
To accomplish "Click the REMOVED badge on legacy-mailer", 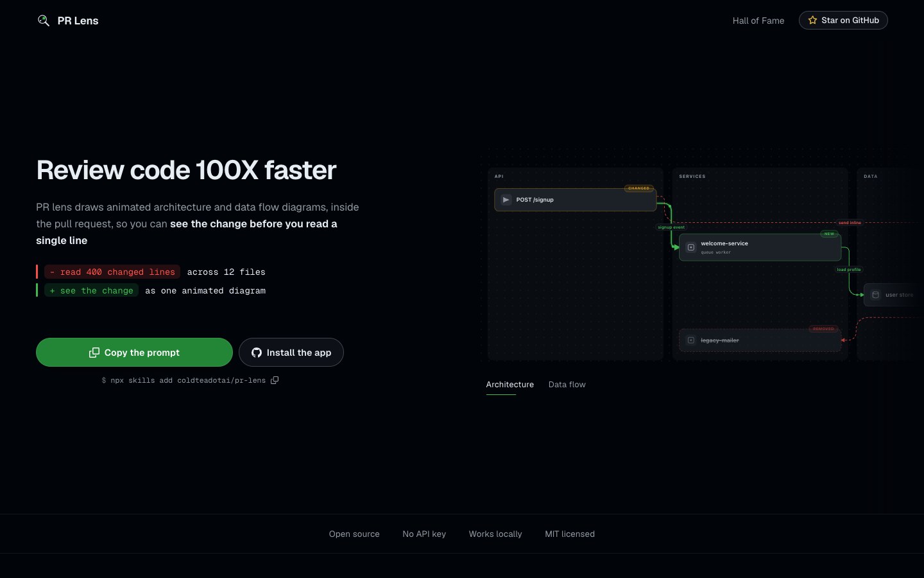I will point(823,329).
